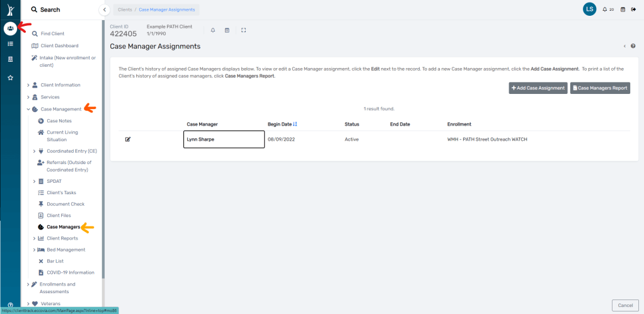Expand the Client Information section

tap(60, 84)
